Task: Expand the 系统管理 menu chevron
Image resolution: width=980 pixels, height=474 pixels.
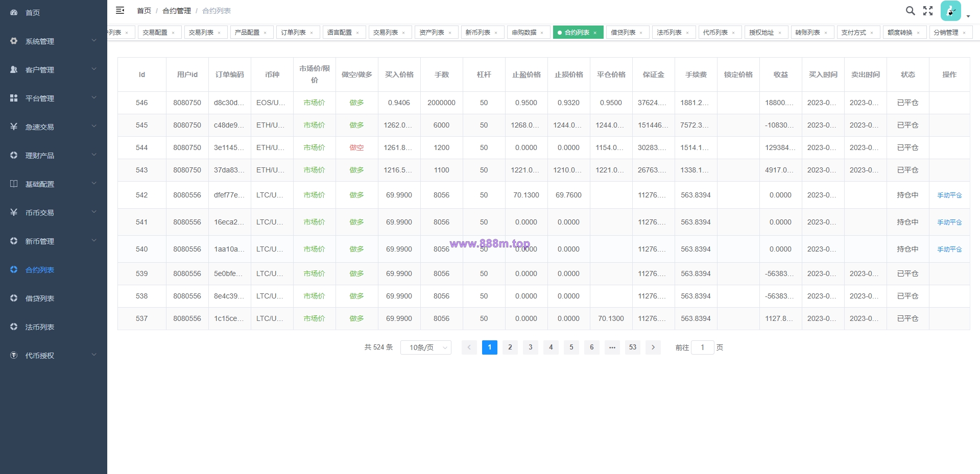Action: [94, 40]
